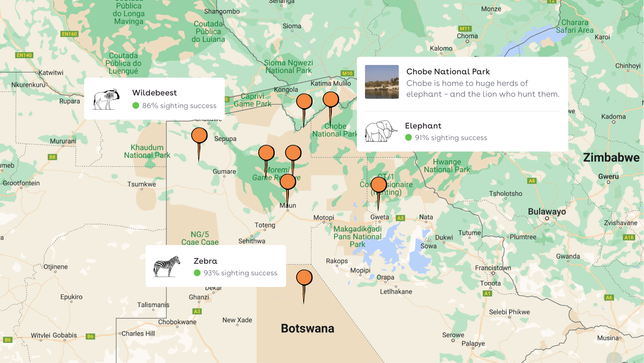Click the Makgadikgadi Pans National Park label
This screenshot has width=644, height=363.
[x=357, y=236]
